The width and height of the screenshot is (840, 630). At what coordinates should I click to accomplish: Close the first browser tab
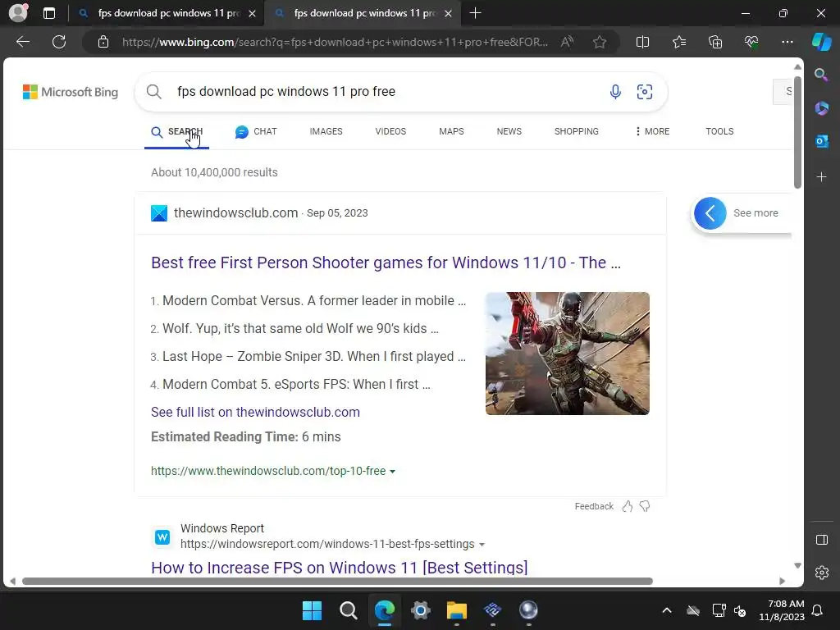253,13
